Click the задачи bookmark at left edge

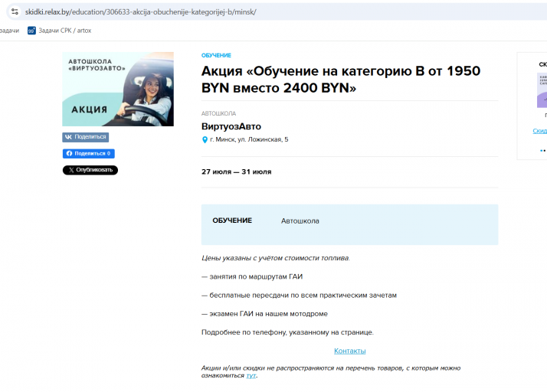click(9, 31)
